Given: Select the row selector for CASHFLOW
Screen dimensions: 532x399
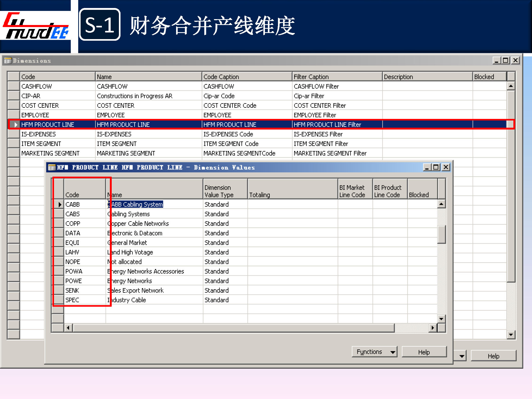Looking at the screenshot, I should (x=14, y=86).
